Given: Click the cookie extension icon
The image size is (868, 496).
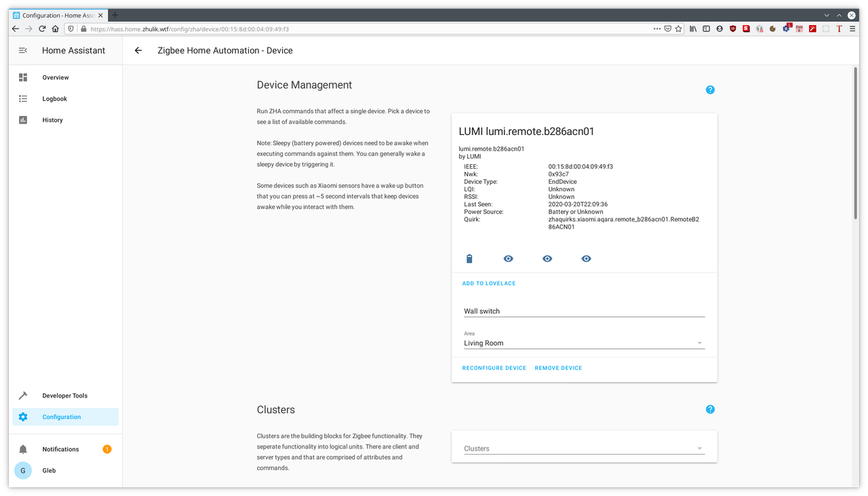Looking at the screenshot, I should pos(772,29).
